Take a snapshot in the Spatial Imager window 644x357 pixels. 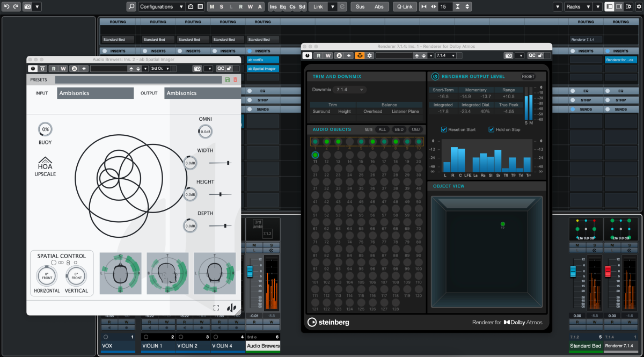click(x=197, y=69)
